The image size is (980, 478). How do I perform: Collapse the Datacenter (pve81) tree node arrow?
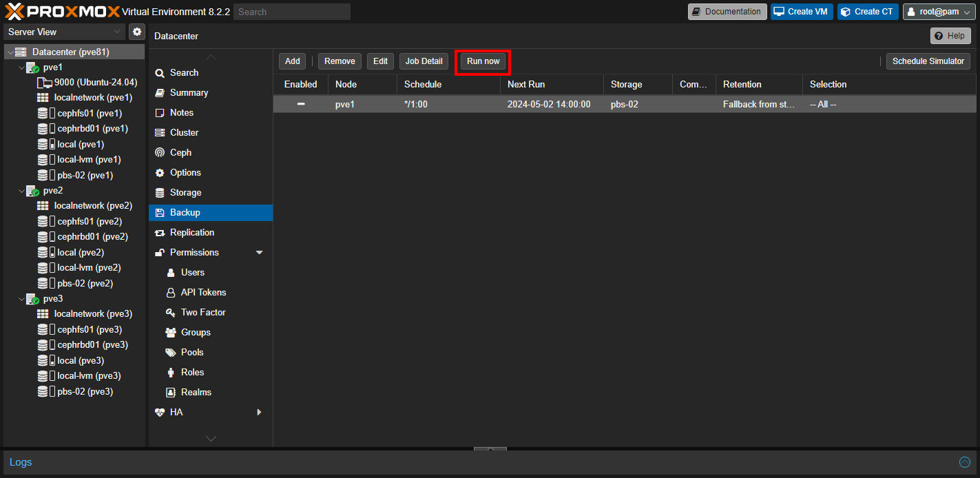click(x=10, y=52)
